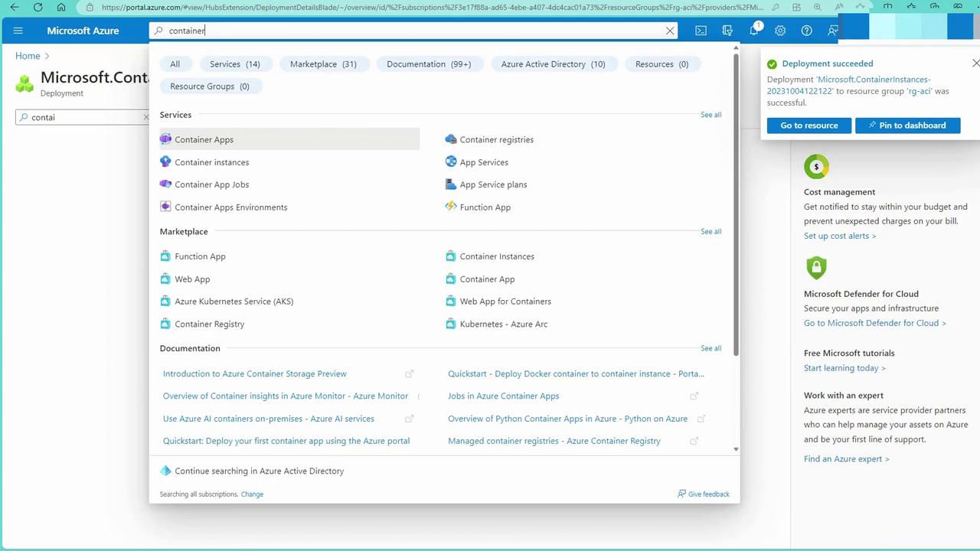Open Overview of Python Container Apps doc
This screenshot has width=980, height=551.
point(567,419)
